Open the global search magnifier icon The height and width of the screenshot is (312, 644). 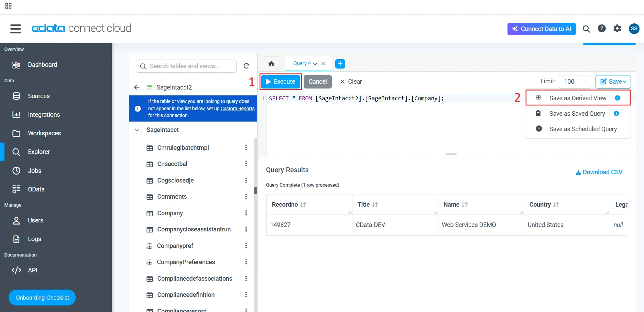click(586, 29)
